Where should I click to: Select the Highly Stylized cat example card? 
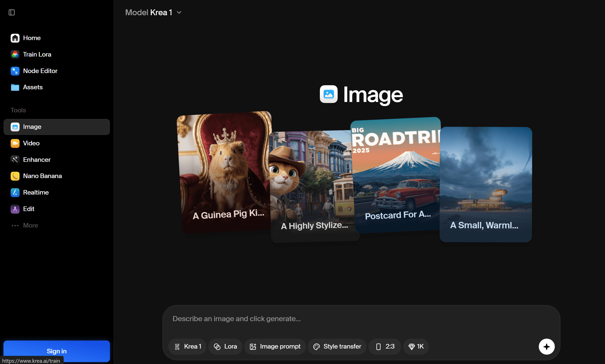coord(312,186)
